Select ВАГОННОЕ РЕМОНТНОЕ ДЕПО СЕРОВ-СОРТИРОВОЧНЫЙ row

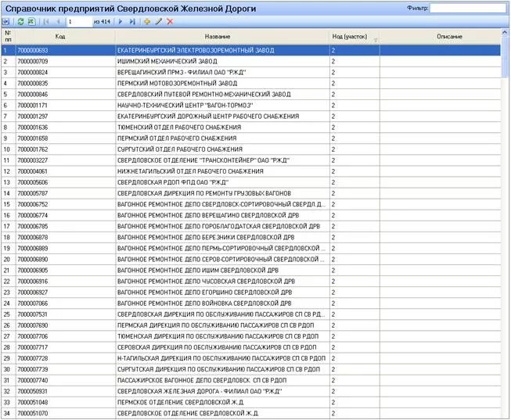[x=251, y=259]
